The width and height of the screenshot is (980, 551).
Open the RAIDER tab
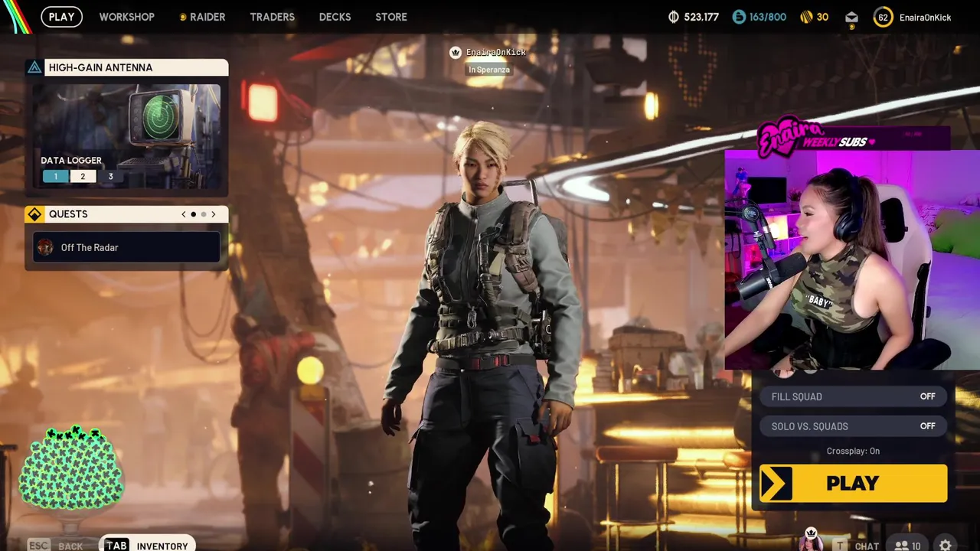pyautogui.click(x=202, y=17)
